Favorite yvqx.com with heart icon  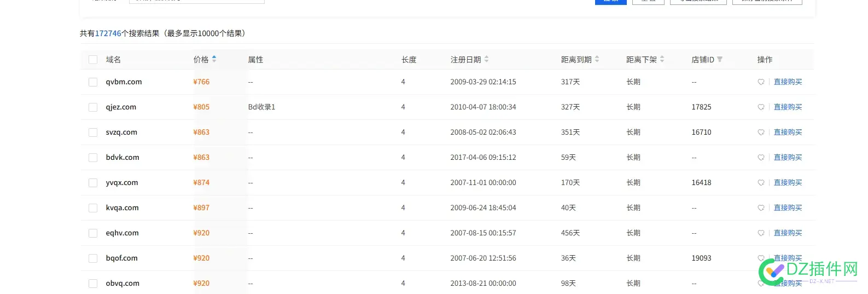(761, 183)
